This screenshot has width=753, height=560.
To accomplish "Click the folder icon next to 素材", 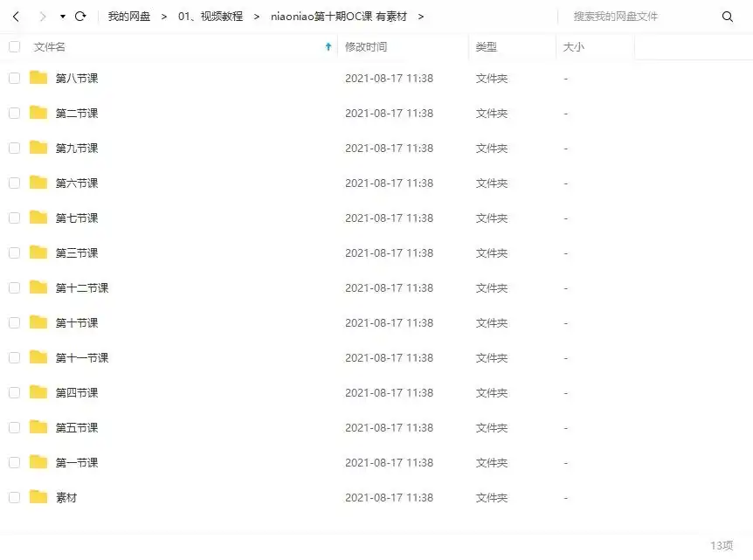I will 37,497.
